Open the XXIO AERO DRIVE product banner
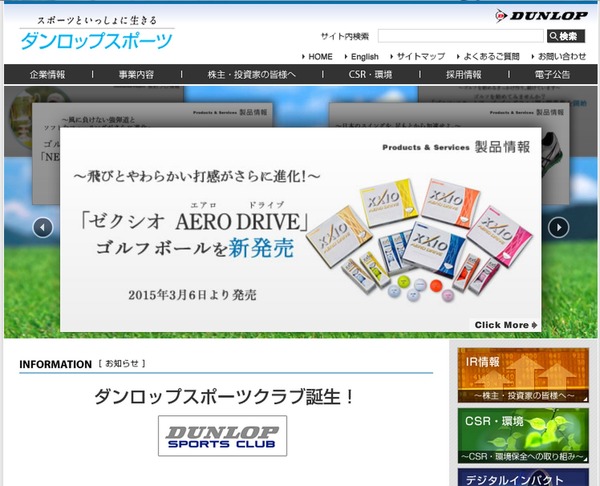 tap(300, 230)
